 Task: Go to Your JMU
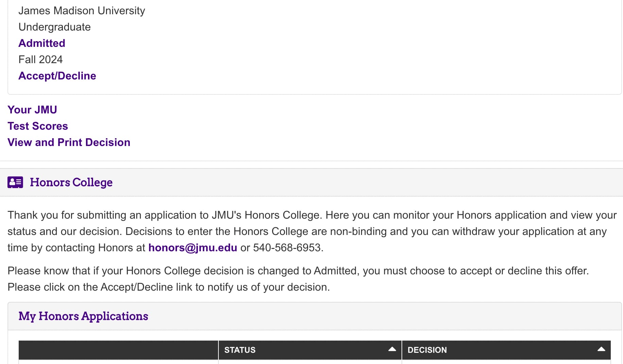click(x=32, y=110)
